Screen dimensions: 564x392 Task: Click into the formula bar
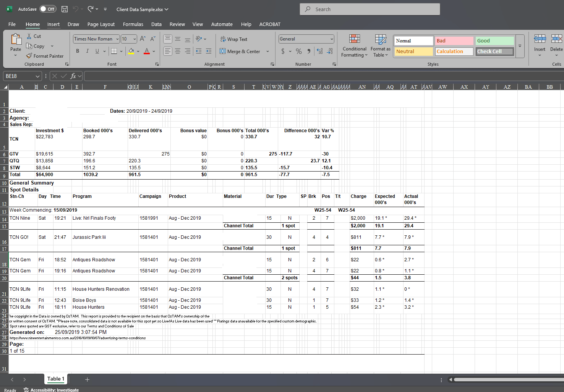[324, 76]
